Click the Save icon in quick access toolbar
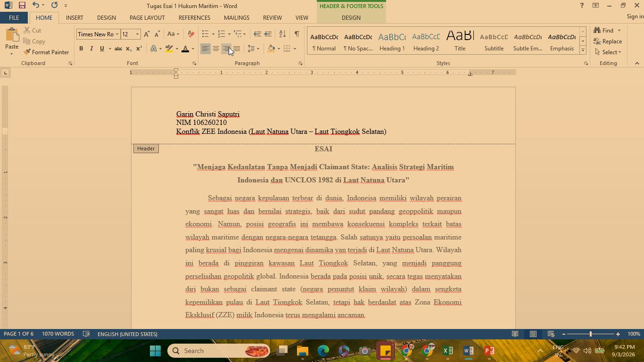 point(22,5)
